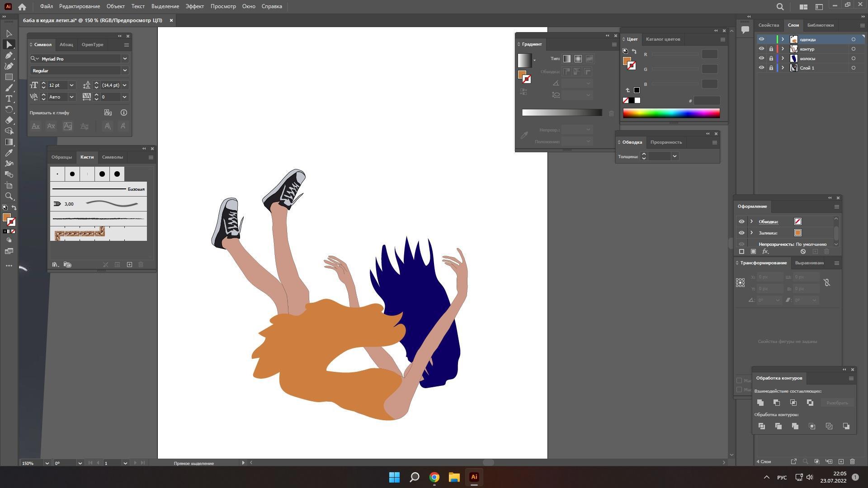Select the Pen tool in toolbar
The image size is (868, 488).
click(9, 56)
